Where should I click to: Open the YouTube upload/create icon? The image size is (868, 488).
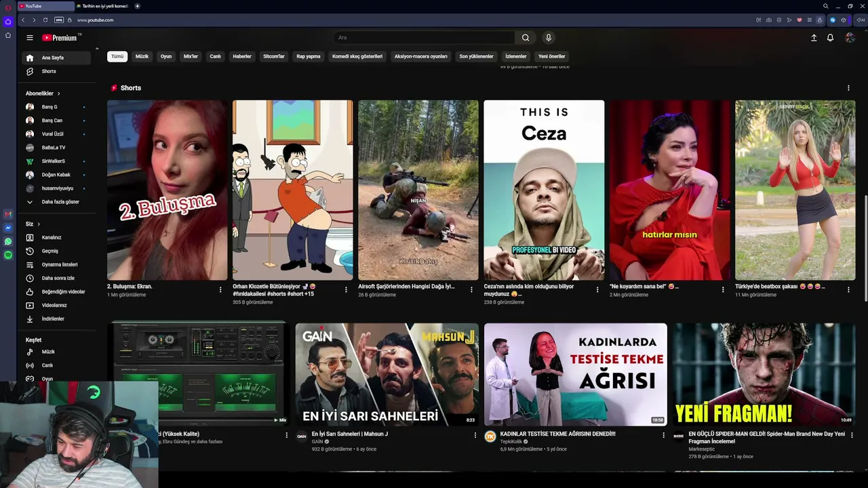pyautogui.click(x=814, y=38)
